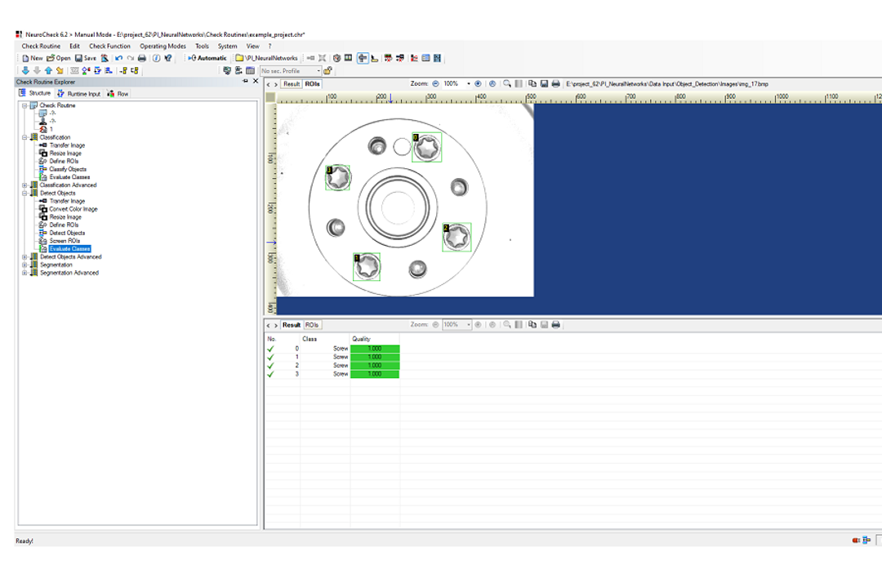The image size is (882, 588).
Task: Collapse the Classification check node
Action: click(24, 137)
